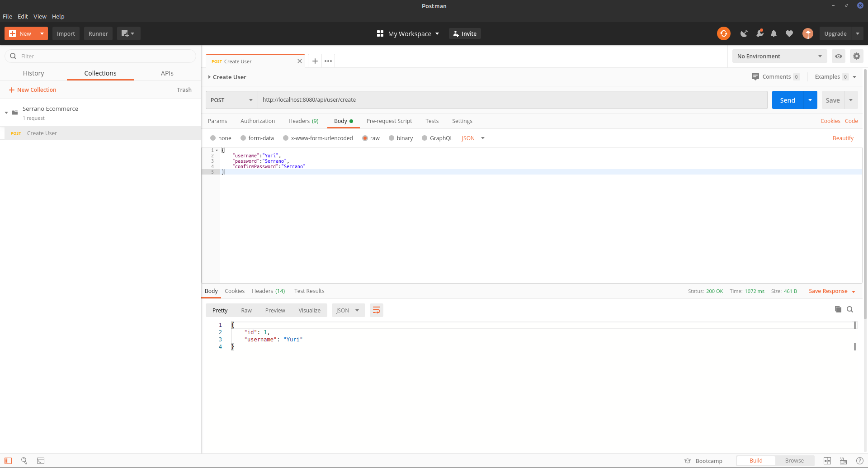Open the Edit menu
Screen dimensions: 868x468
[23, 16]
